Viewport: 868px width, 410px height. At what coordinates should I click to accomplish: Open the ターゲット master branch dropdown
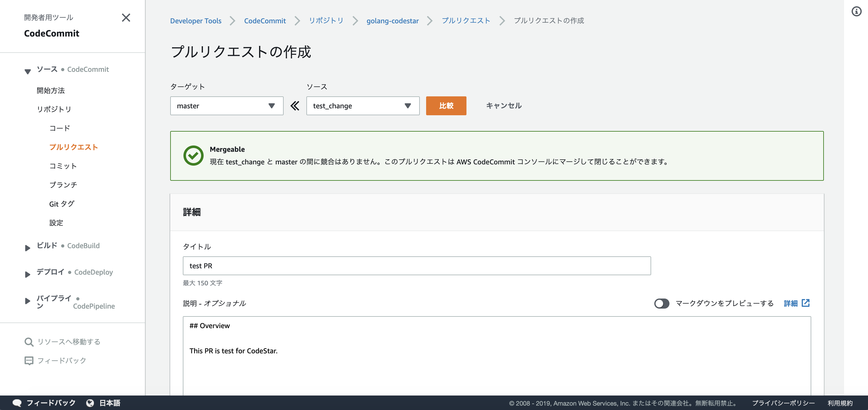(227, 106)
